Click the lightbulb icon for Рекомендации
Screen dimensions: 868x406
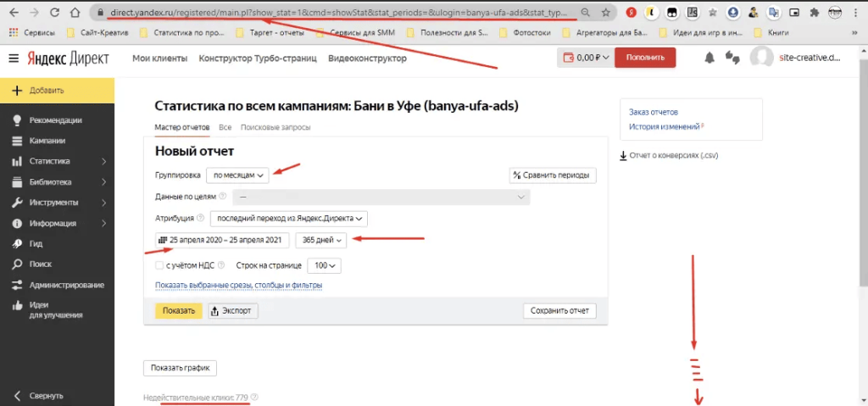pos(17,120)
